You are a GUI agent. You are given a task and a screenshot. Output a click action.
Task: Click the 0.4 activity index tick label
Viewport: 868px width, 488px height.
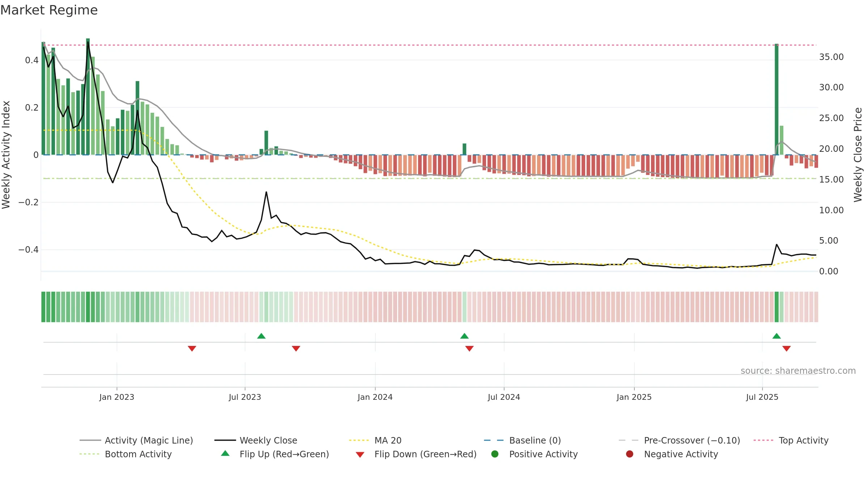[x=32, y=60]
